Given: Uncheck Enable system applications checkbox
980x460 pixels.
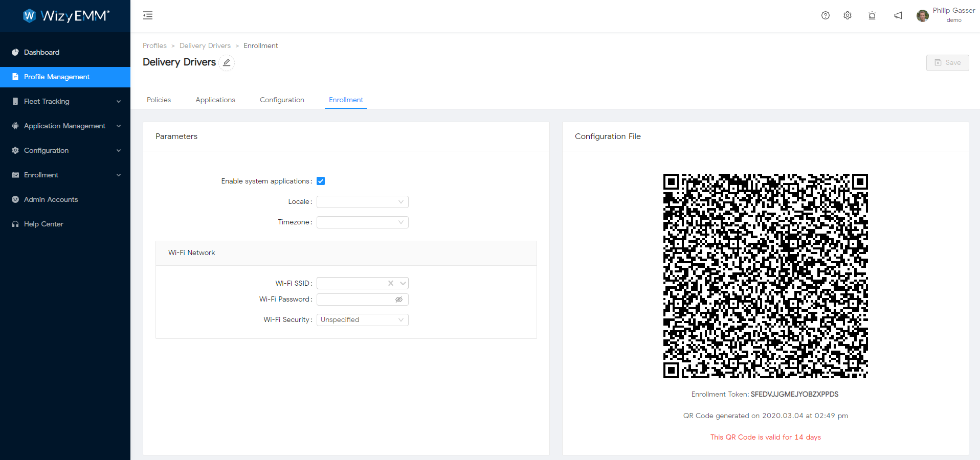Looking at the screenshot, I should point(321,181).
